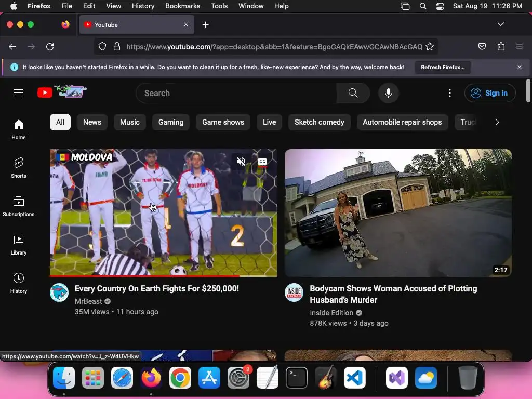The height and width of the screenshot is (399, 532).
Task: Open Library in the sidebar
Action: coord(19,245)
